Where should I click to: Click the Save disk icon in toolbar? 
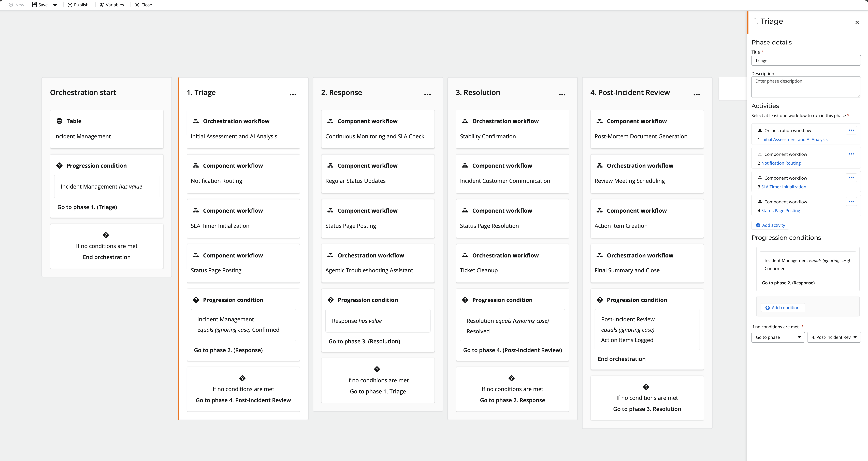click(34, 5)
